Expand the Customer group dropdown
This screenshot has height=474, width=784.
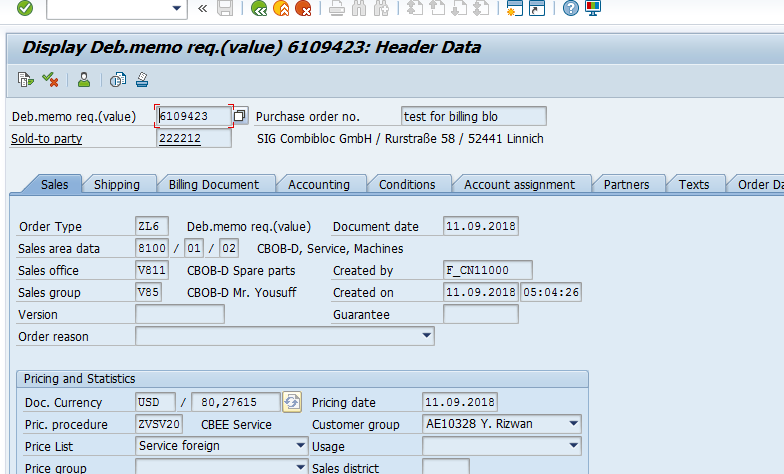(573, 424)
